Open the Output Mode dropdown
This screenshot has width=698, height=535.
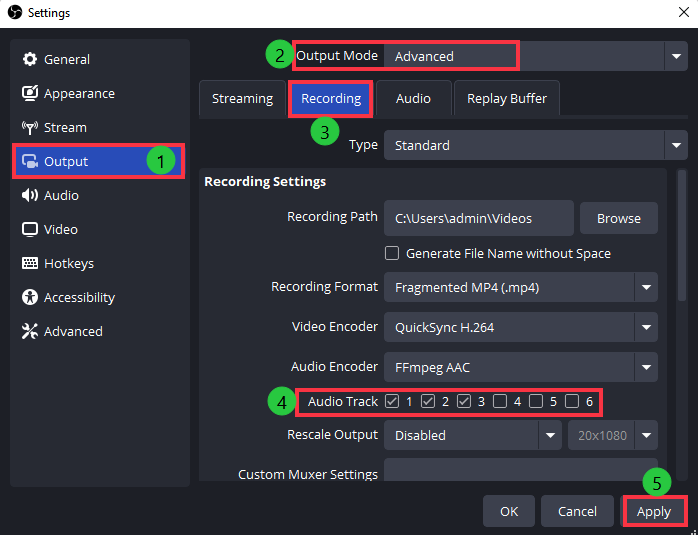536,56
